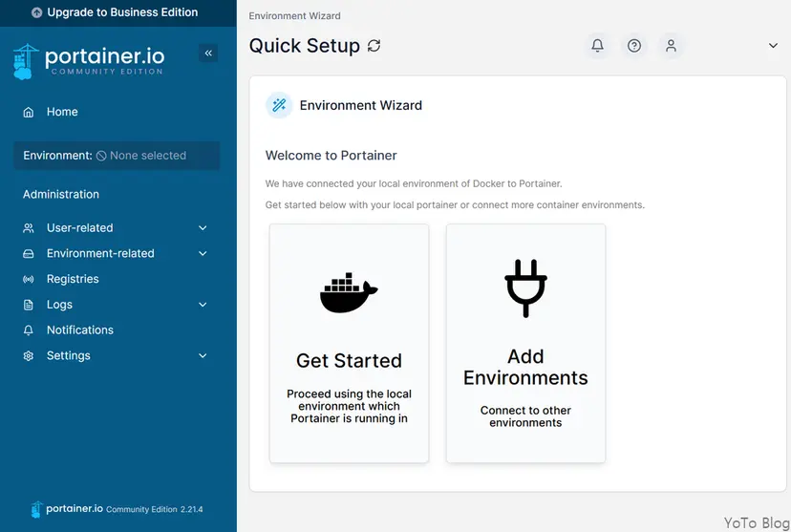791x532 pixels.
Task: Open the Environment-related menu
Action: click(x=116, y=254)
